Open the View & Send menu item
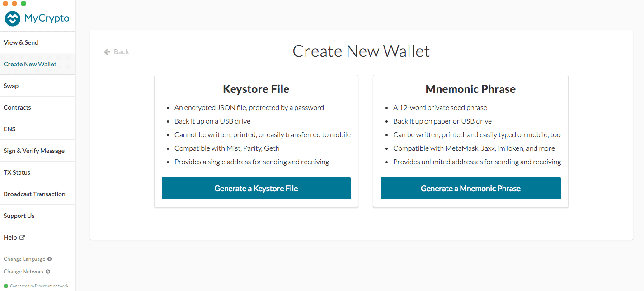The image size is (644, 291). point(38,42)
